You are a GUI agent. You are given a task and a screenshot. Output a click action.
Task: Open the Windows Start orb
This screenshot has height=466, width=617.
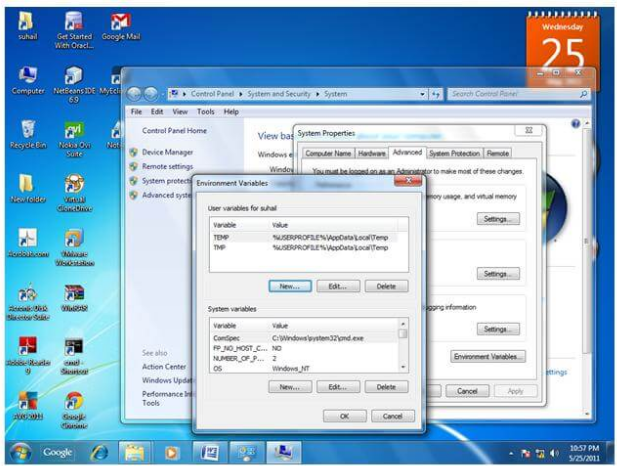tap(20, 453)
